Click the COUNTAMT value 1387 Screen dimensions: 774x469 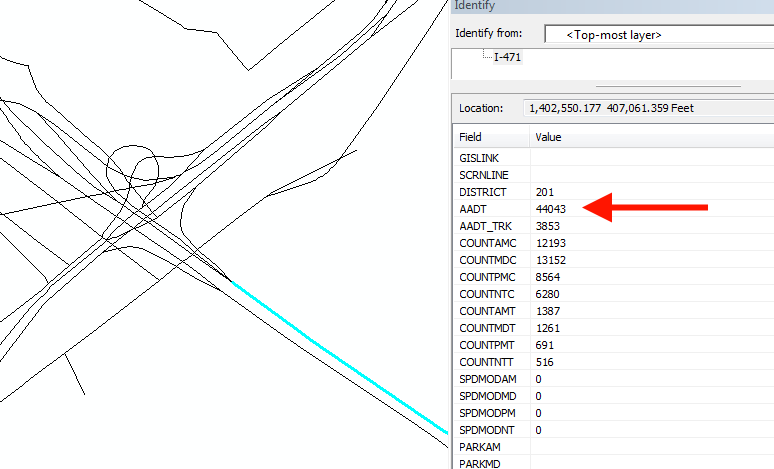coord(547,311)
